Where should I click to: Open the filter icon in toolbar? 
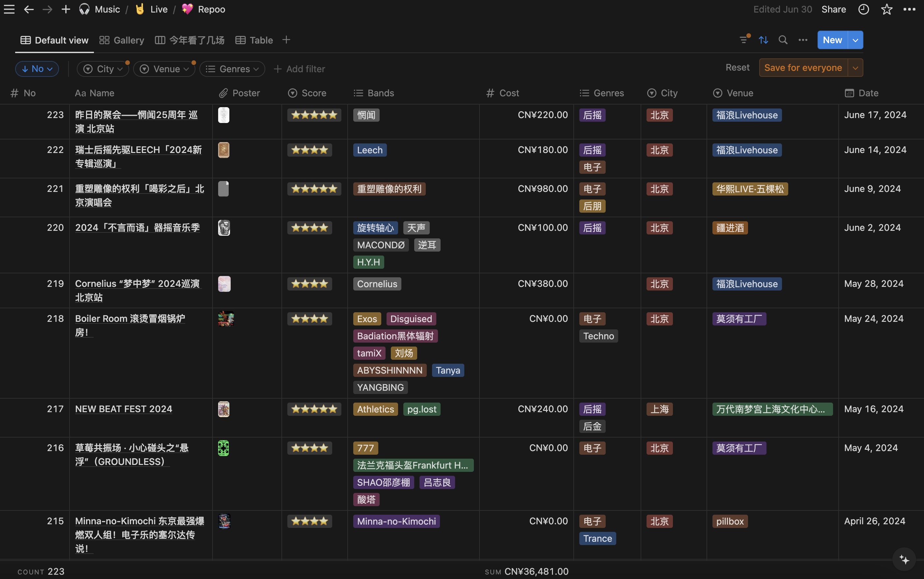[743, 40]
